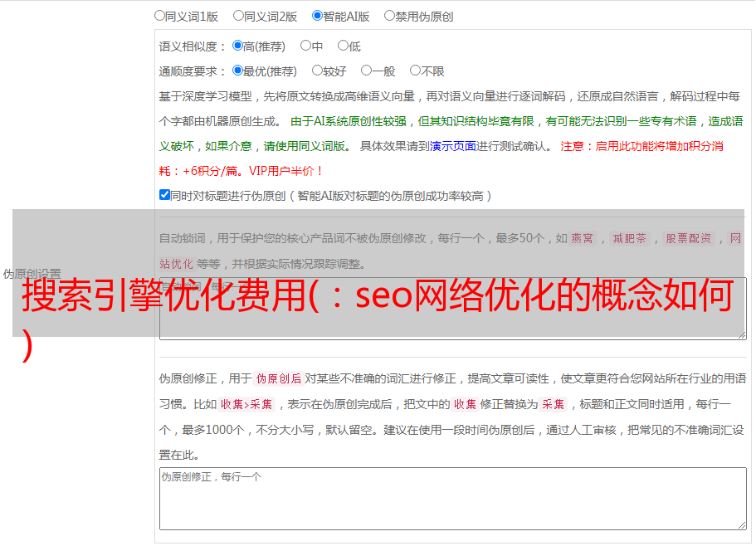Click the 收集>采集 example tag
This screenshot has height=546, width=756.
click(246, 404)
